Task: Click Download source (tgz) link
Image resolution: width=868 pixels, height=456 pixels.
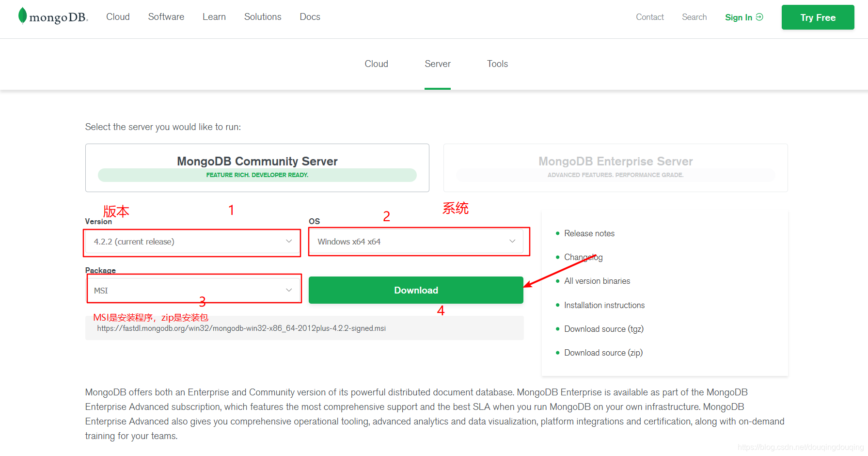Action: click(x=604, y=329)
